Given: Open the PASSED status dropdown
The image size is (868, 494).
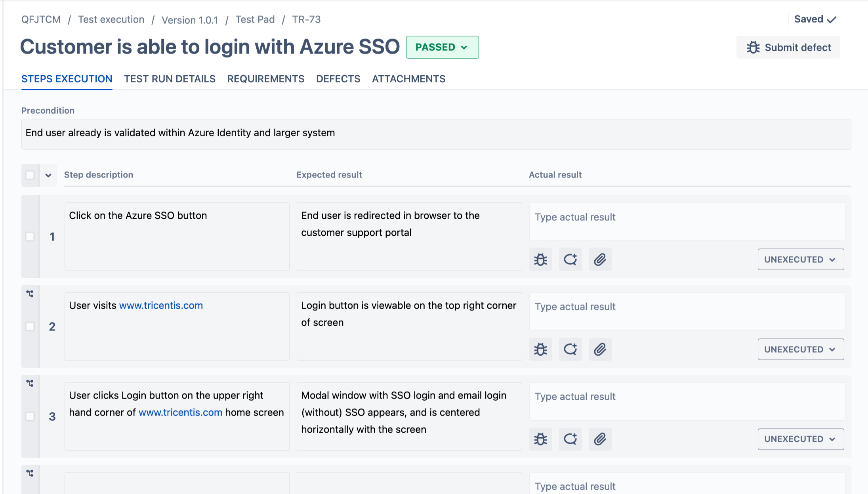Looking at the screenshot, I should (442, 47).
